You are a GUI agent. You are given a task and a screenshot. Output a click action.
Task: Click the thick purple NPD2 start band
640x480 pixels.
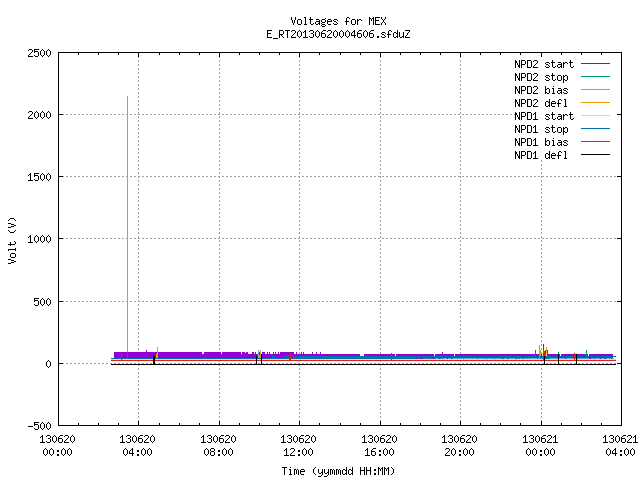pyautogui.click(x=204, y=356)
